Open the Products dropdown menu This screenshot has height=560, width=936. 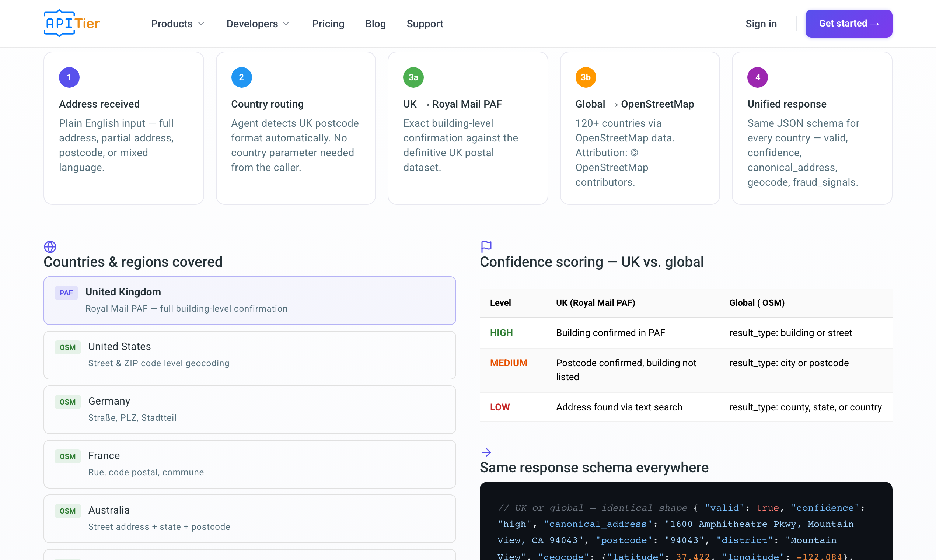click(178, 24)
